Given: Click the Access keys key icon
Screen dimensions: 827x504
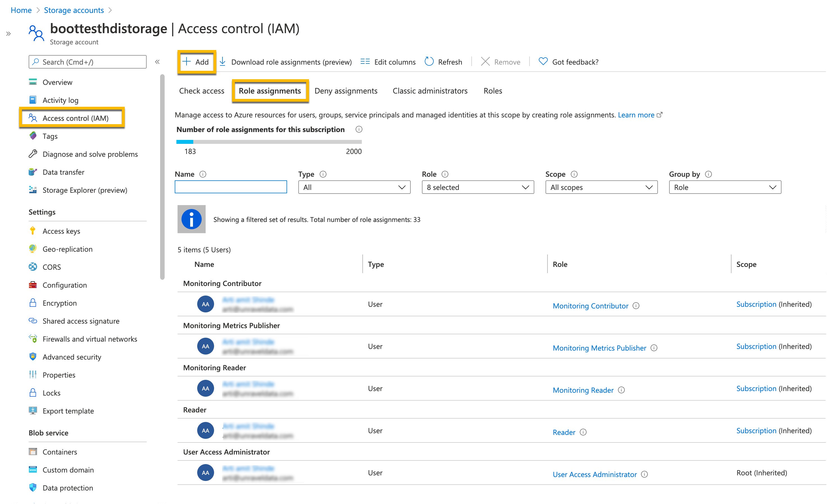Looking at the screenshot, I should point(33,231).
